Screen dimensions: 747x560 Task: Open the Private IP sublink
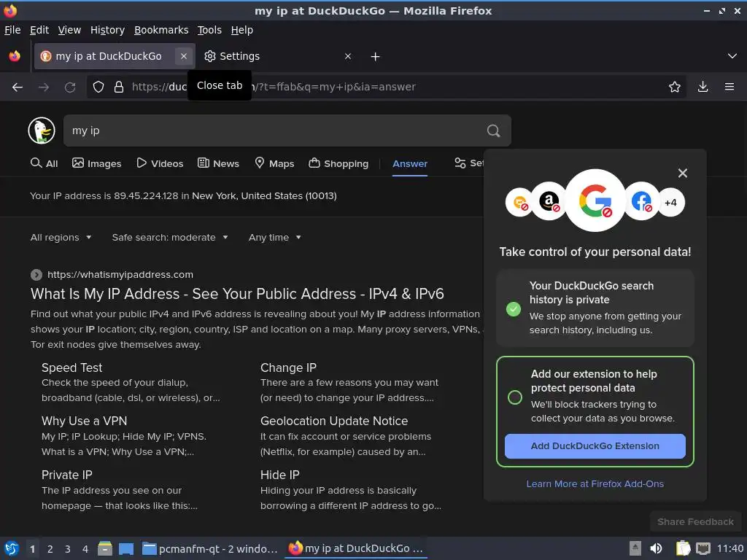(x=66, y=475)
